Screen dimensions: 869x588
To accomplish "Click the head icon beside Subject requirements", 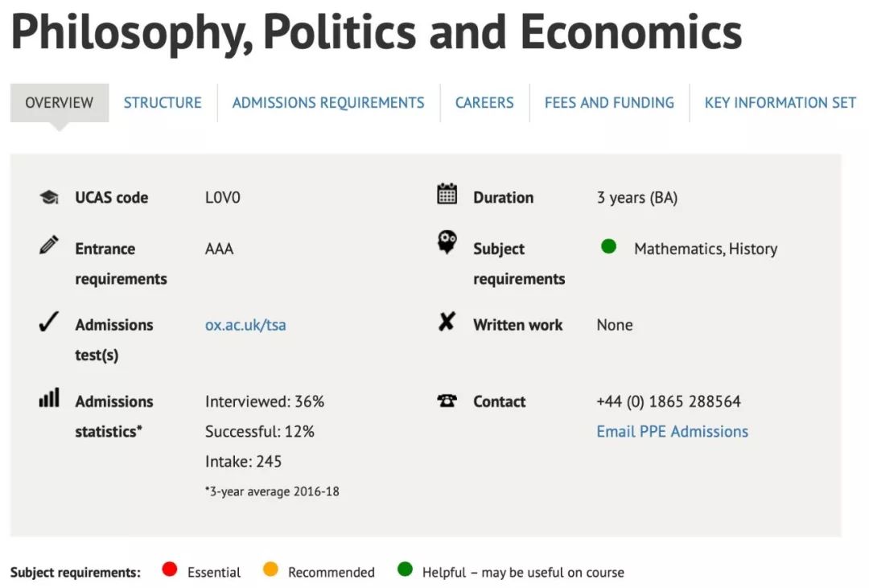I will pos(447,242).
